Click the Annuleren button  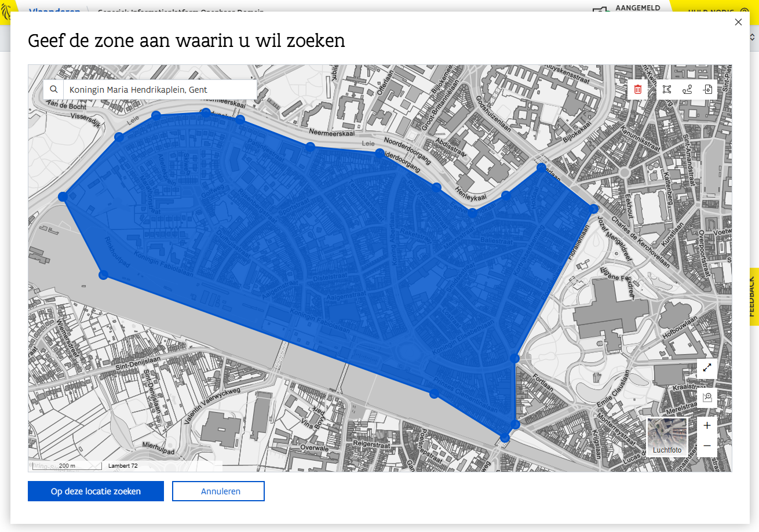218,491
